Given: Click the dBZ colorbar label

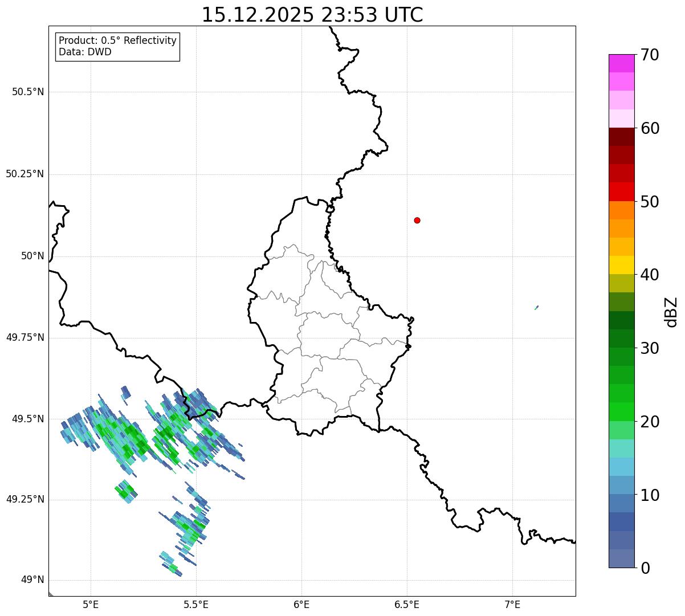Looking at the screenshot, I should [671, 312].
